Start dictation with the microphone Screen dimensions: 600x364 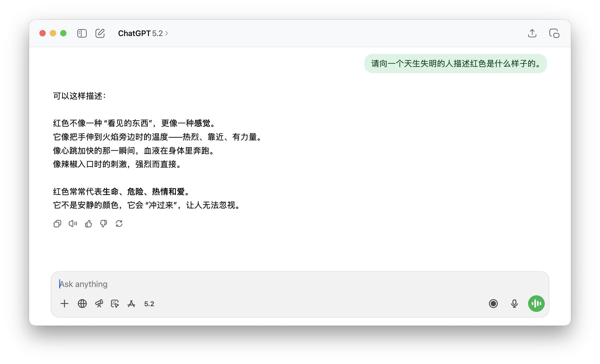point(514,304)
